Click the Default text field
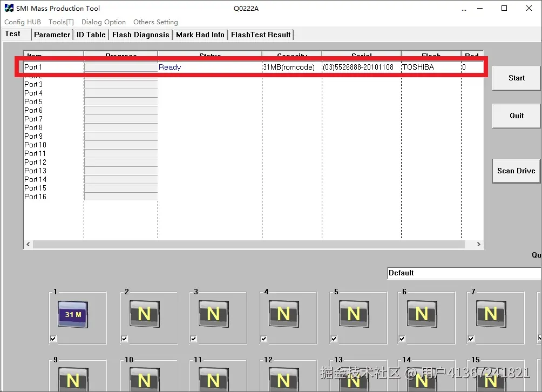The width and height of the screenshot is (542, 392). click(465, 273)
